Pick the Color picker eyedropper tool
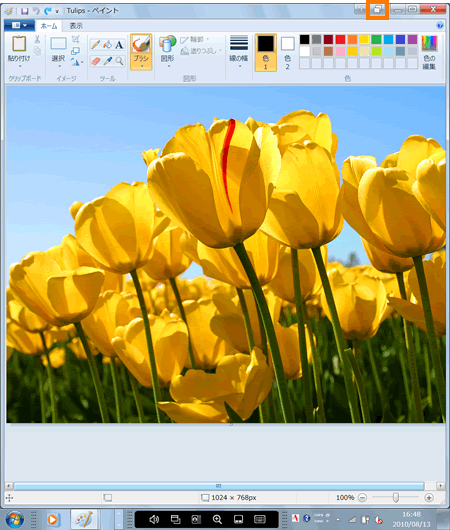Viewport: 450px width, 530px height. point(108,61)
